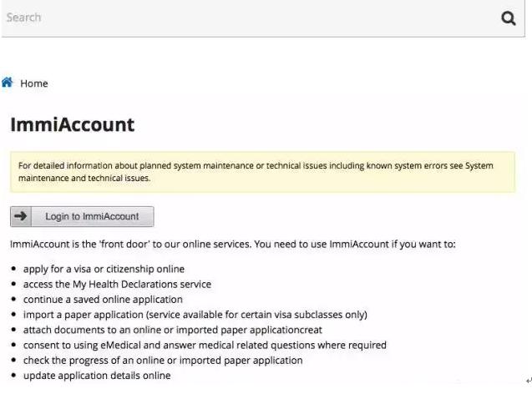The height and width of the screenshot is (394, 532).
Task: Click the arrow icon beside Login label
Action: (x=21, y=217)
